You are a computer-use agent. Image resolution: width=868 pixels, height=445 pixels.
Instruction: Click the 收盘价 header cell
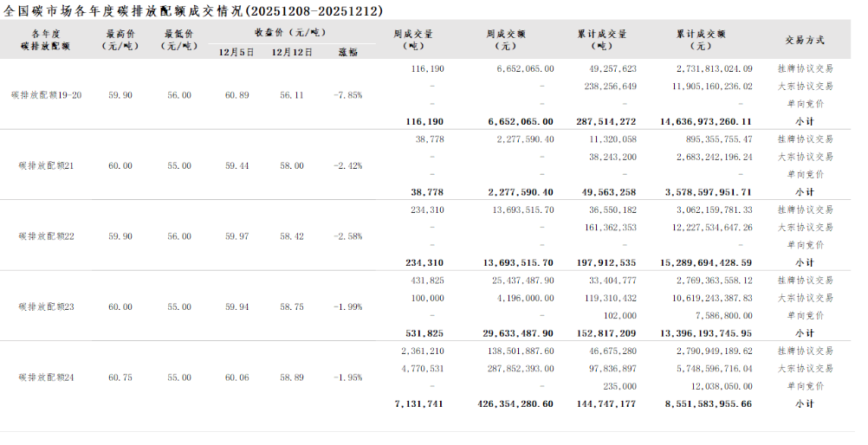tap(291, 32)
